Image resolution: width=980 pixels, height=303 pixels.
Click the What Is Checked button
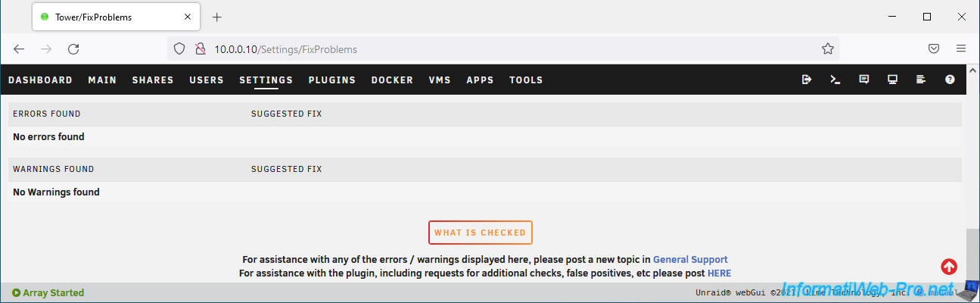(481, 233)
